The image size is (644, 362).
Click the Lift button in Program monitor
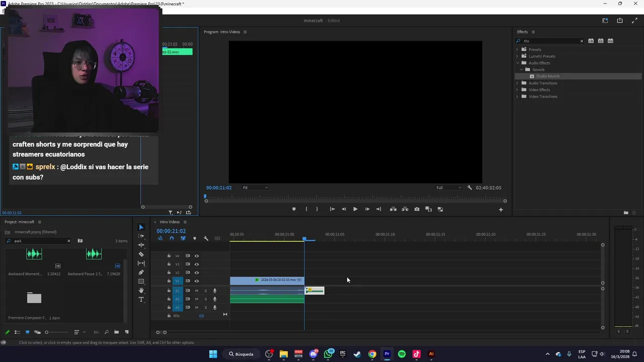393,209
